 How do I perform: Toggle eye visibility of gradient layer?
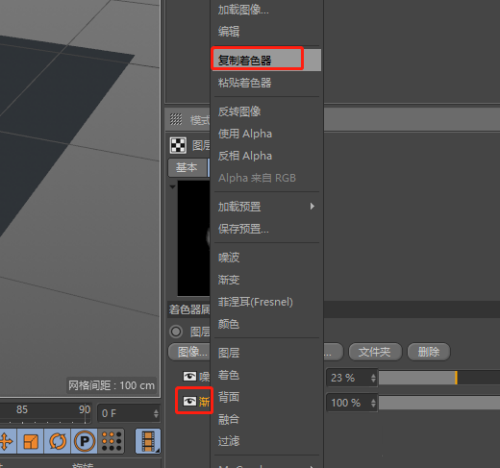tap(190, 401)
